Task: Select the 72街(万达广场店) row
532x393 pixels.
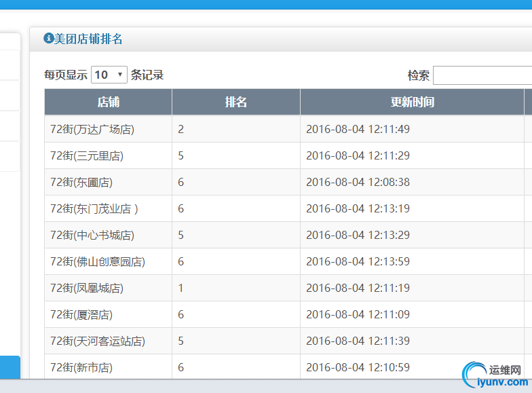Action: click(x=92, y=129)
